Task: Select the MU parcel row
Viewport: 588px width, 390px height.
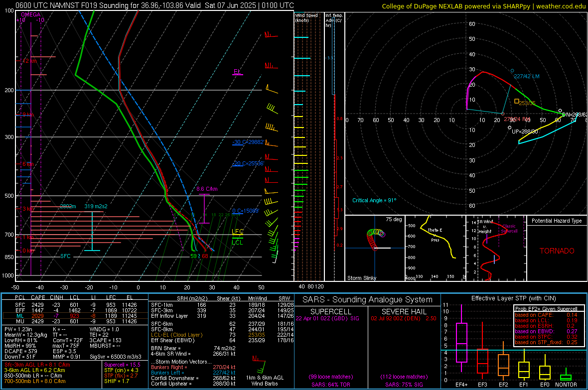Action: point(76,321)
